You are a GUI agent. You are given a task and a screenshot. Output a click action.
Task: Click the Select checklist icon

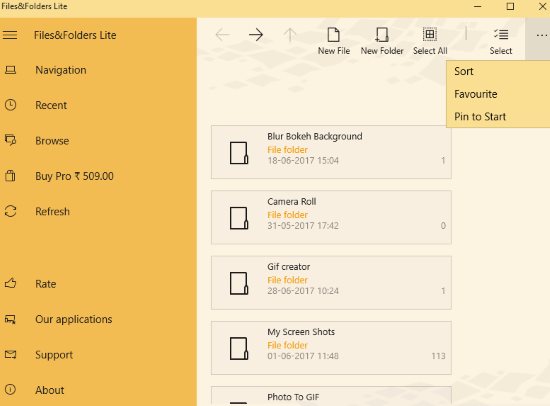tap(501, 34)
